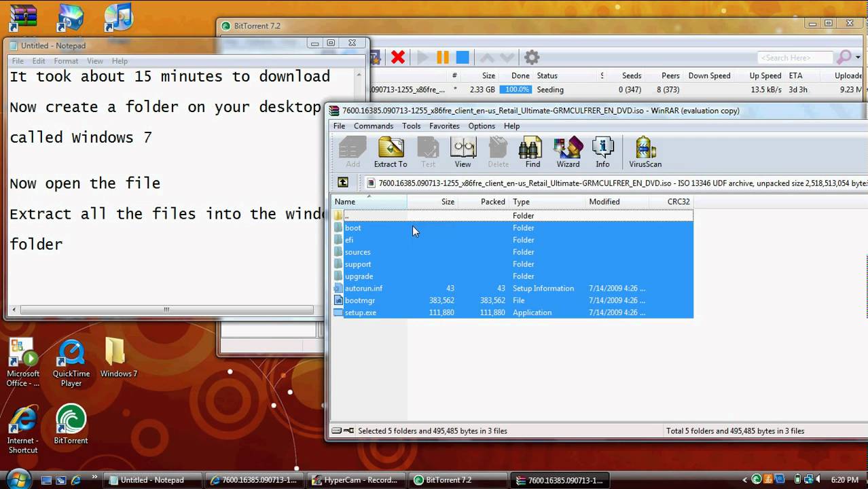The image size is (868, 489).
Task: Click the red X remove button in BitTorrent
Action: point(398,58)
